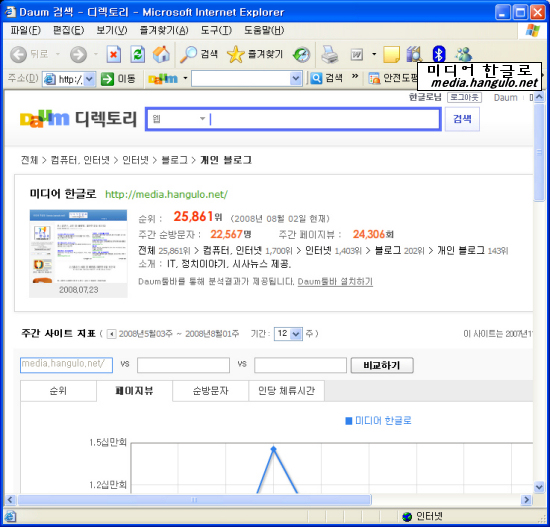Click the 로그아웃 logout button
550x527 pixels.
464,97
